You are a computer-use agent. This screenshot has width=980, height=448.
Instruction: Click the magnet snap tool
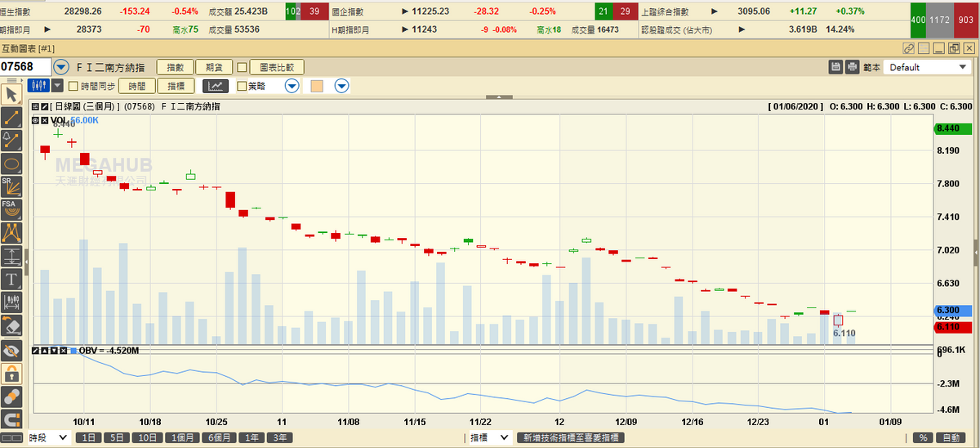(x=11, y=420)
